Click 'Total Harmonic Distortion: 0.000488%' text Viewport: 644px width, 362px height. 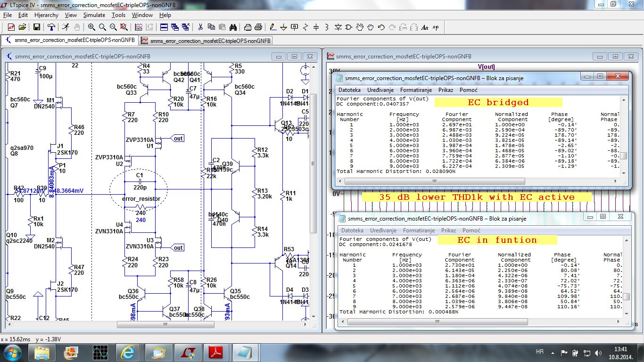pyautogui.click(x=399, y=312)
